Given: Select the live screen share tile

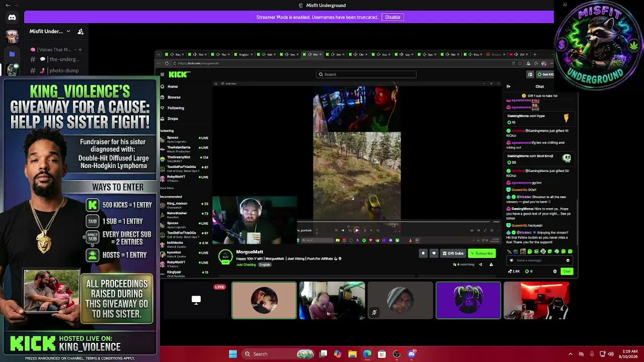Looking at the screenshot, I should (x=196, y=301).
